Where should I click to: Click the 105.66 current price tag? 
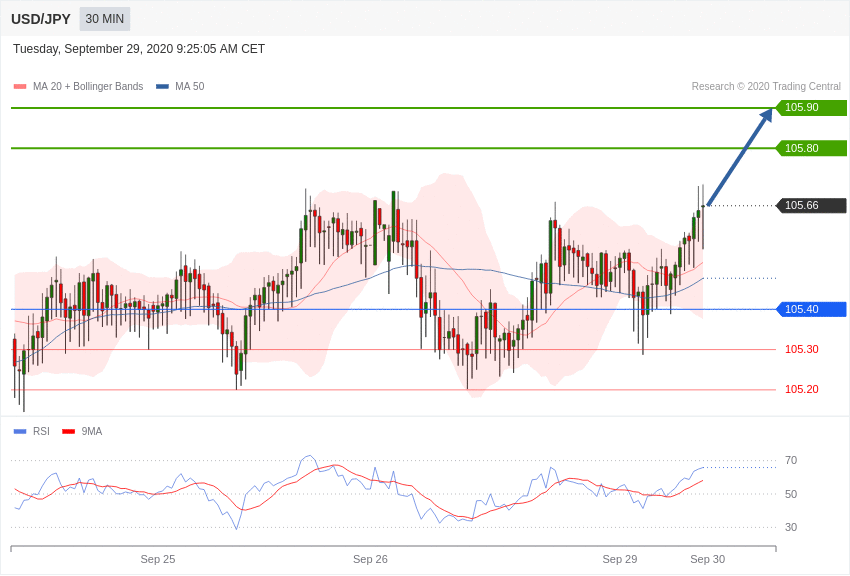[x=811, y=205]
